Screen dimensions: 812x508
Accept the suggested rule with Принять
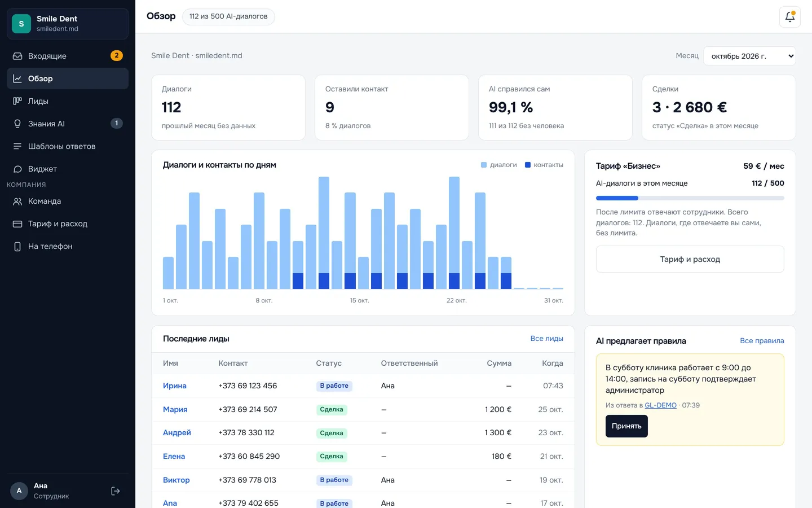point(626,426)
